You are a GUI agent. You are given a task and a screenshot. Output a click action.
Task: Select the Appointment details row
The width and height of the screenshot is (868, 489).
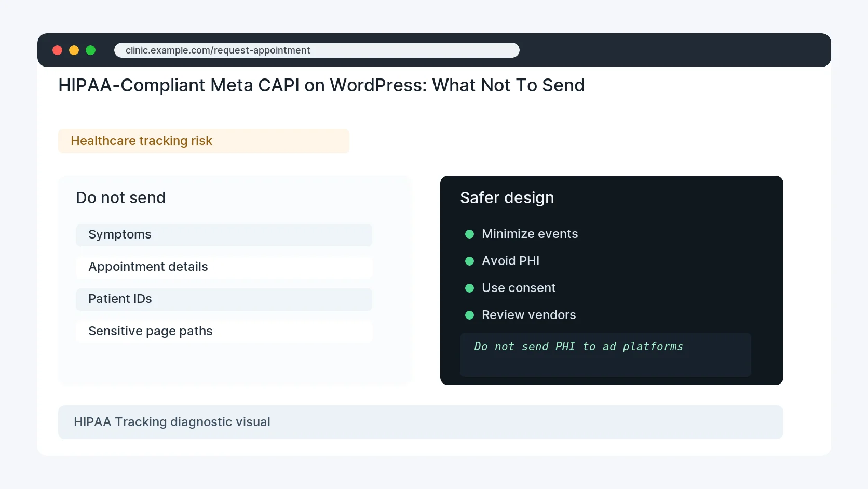point(224,267)
